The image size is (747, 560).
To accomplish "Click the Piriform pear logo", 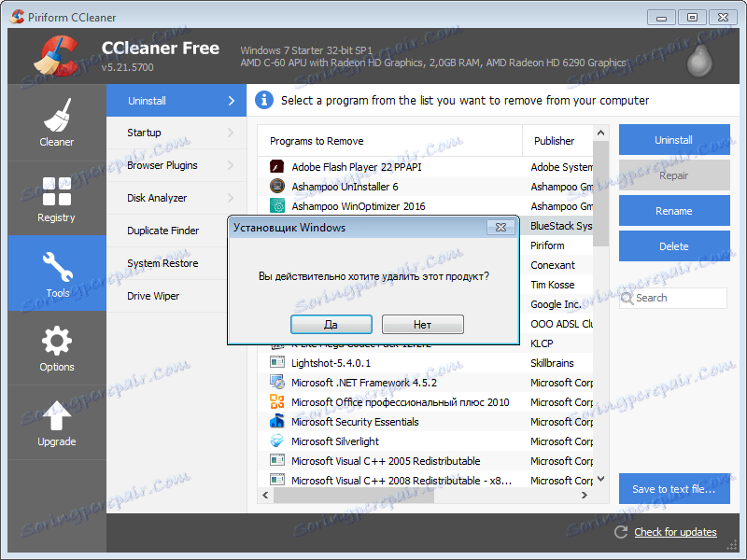I will (x=699, y=61).
